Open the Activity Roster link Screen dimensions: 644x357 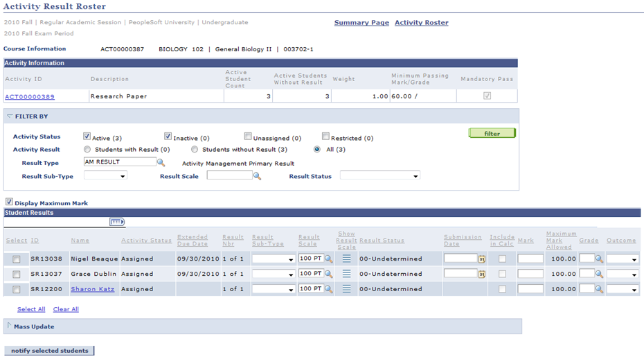422,23
